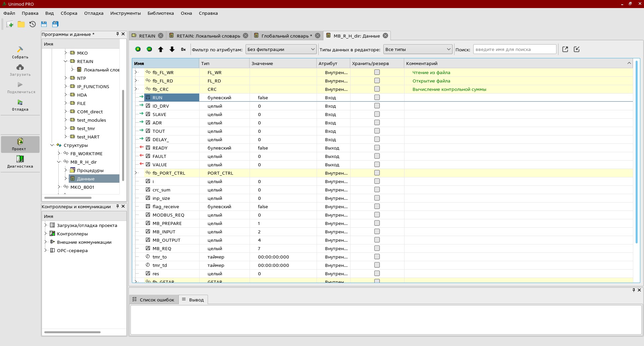
Task: Sort table by Тип column header
Action: 224,63
